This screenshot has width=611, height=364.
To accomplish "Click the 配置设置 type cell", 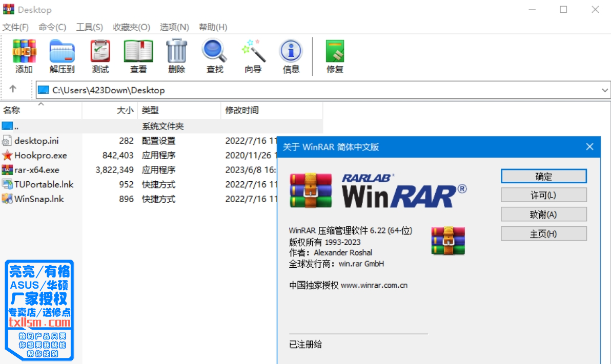I will [x=158, y=141].
